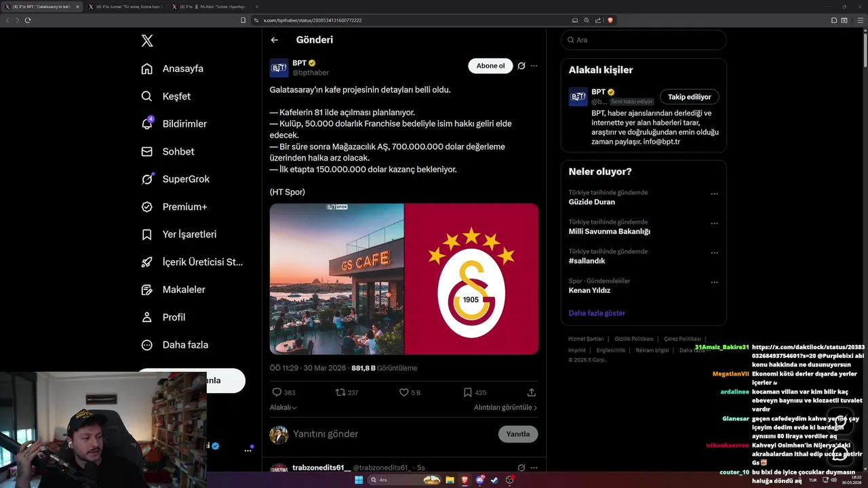Go back with the Gönderi arrow
The height and width of the screenshot is (488, 868).
point(275,40)
